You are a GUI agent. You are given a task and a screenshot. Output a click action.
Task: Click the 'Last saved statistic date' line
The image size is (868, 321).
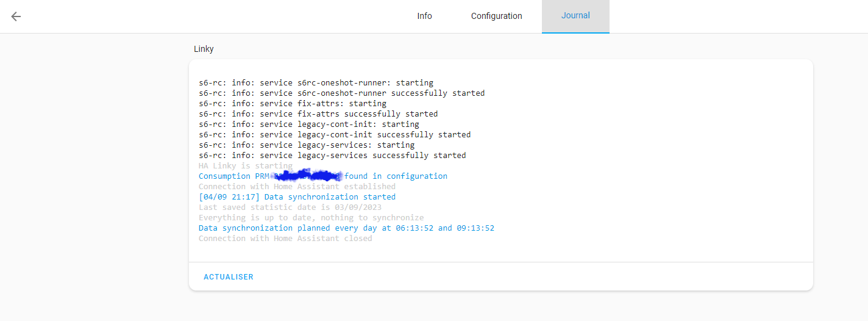290,207
